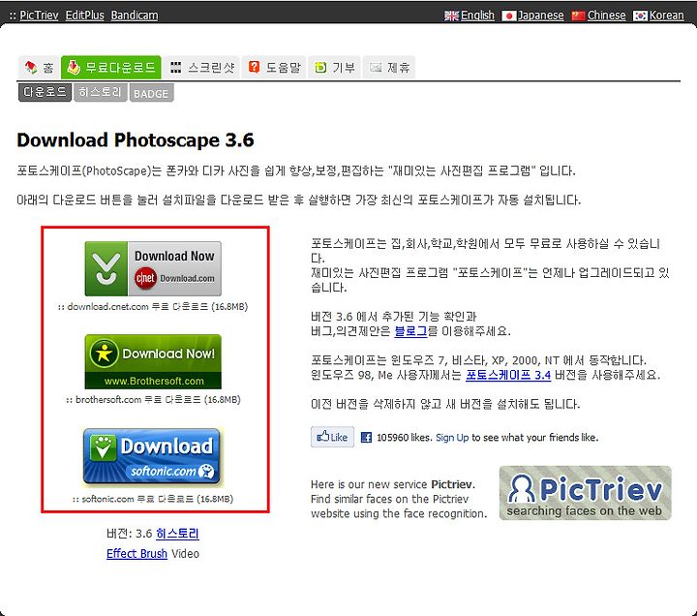Click the Korea flag icon
This screenshot has height=616, width=697.
click(640, 16)
